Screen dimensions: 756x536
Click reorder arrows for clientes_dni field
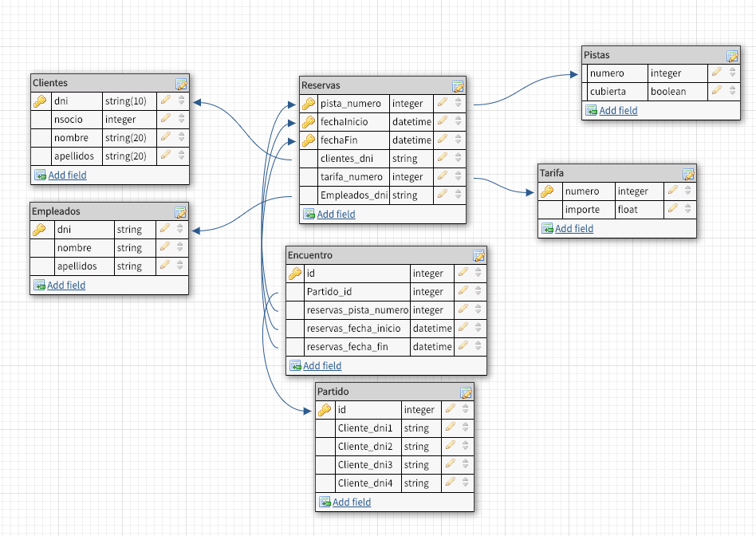[458, 159]
